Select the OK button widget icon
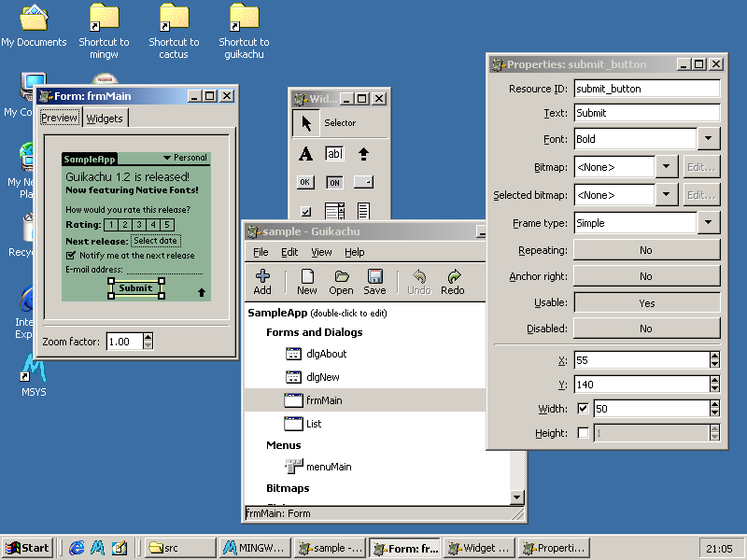 [305, 182]
